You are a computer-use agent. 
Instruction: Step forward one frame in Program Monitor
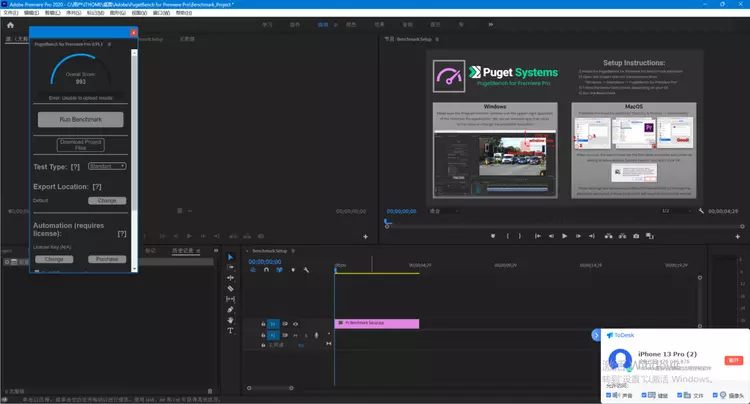pyautogui.click(x=578, y=236)
